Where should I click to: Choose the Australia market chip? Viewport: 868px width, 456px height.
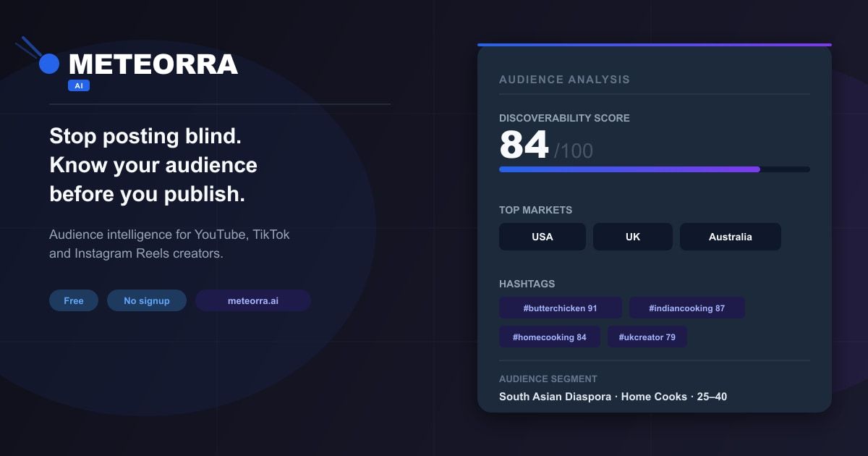tap(731, 237)
